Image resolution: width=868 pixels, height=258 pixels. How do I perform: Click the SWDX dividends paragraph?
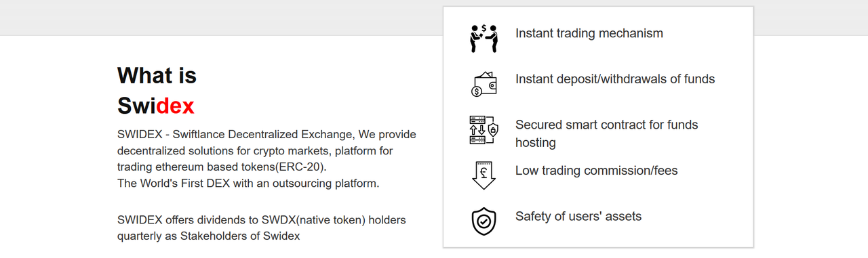[x=262, y=228]
